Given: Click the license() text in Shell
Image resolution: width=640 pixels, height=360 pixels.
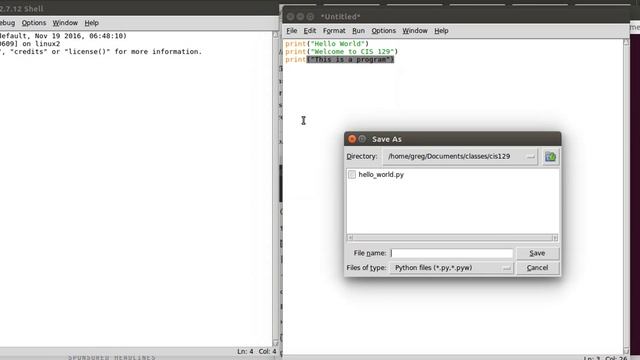Looking at the screenshot, I should (87, 52).
